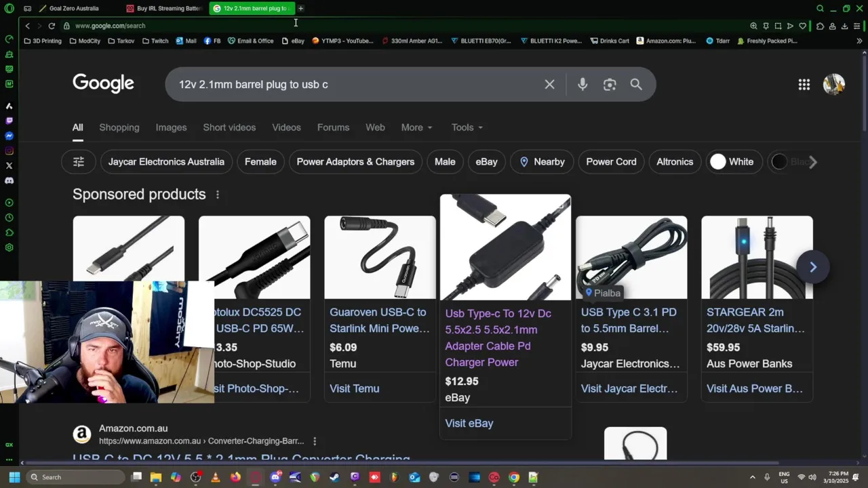Select the Shopping results tab
The height and width of the screenshot is (488, 868).
pos(119,127)
